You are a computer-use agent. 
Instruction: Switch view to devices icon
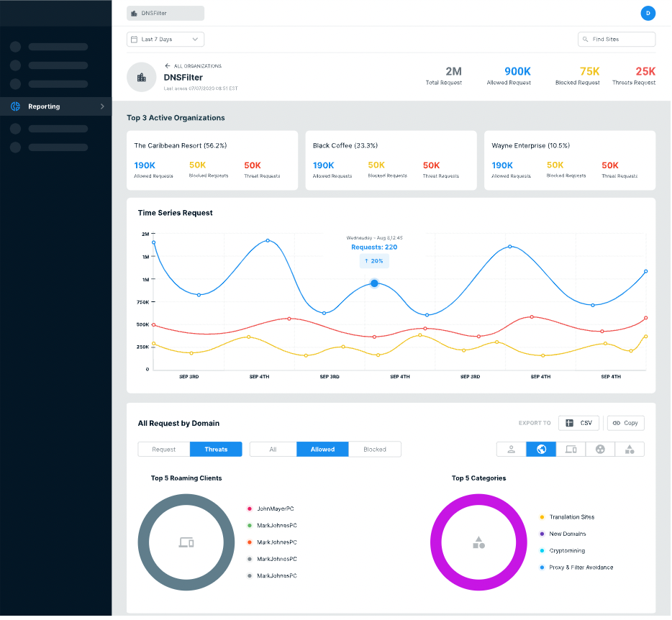pos(572,450)
